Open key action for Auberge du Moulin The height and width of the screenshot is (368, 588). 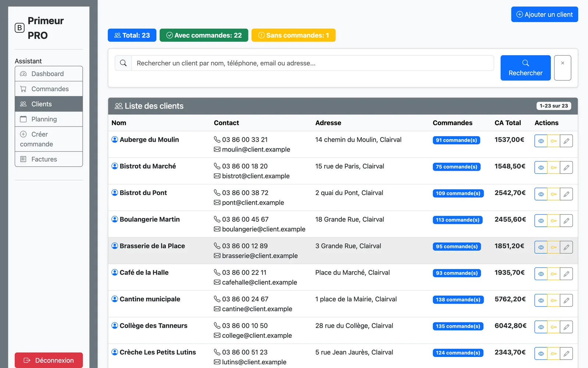pyautogui.click(x=553, y=141)
